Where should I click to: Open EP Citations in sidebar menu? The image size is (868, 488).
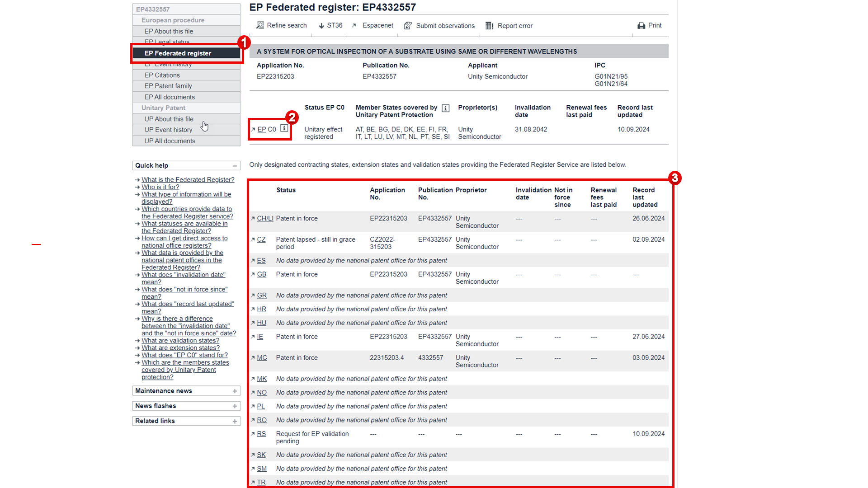tap(162, 75)
